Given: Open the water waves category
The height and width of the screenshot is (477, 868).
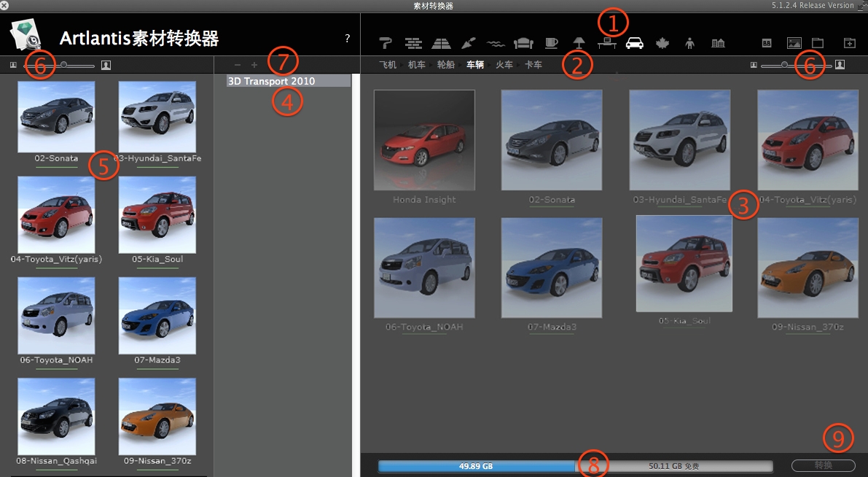Looking at the screenshot, I should pos(496,43).
